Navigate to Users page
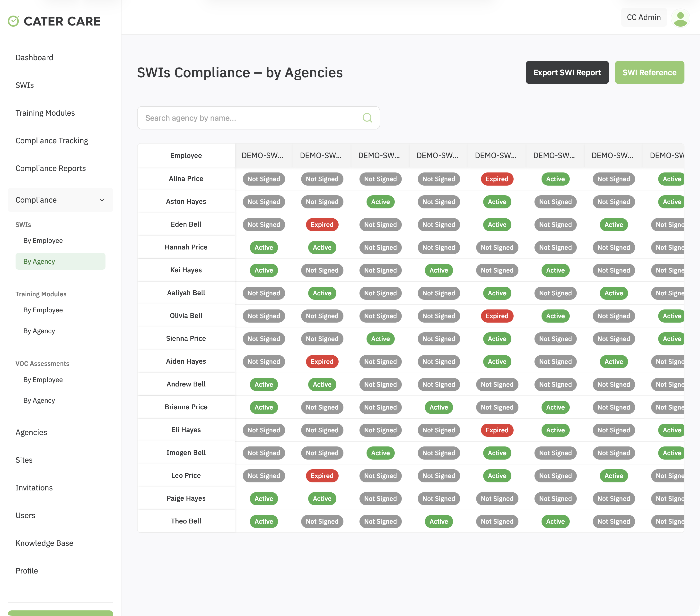 click(25, 515)
